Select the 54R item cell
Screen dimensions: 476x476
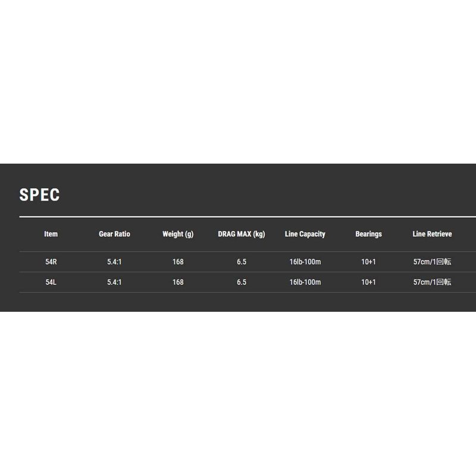click(x=51, y=262)
